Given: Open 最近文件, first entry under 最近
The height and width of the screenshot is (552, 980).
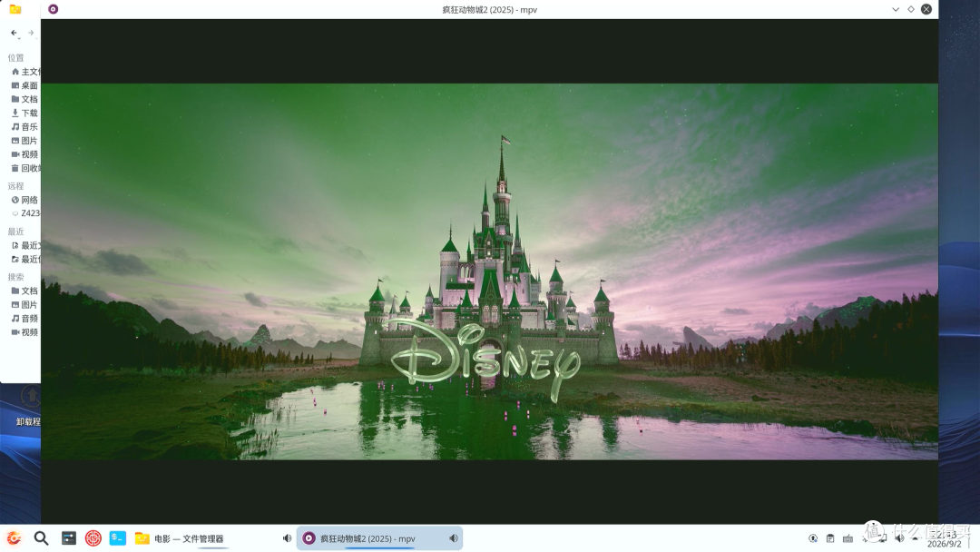Looking at the screenshot, I should coord(25,246).
